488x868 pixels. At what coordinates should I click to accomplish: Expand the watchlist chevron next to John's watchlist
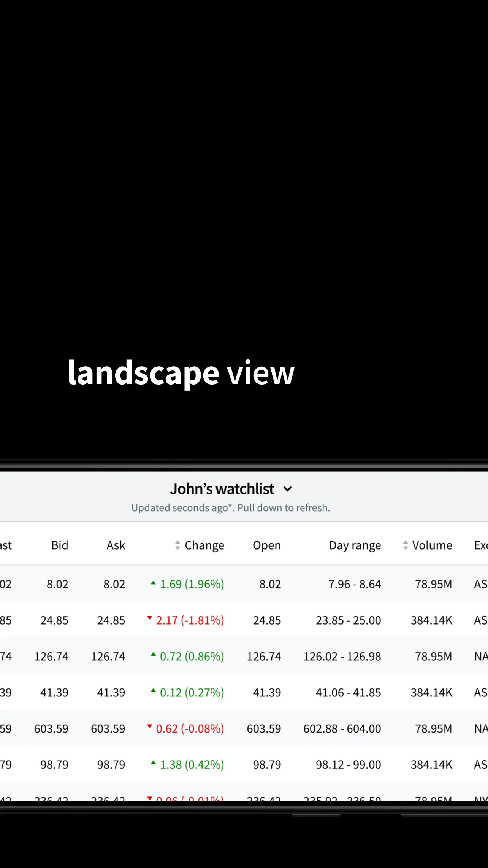point(288,489)
